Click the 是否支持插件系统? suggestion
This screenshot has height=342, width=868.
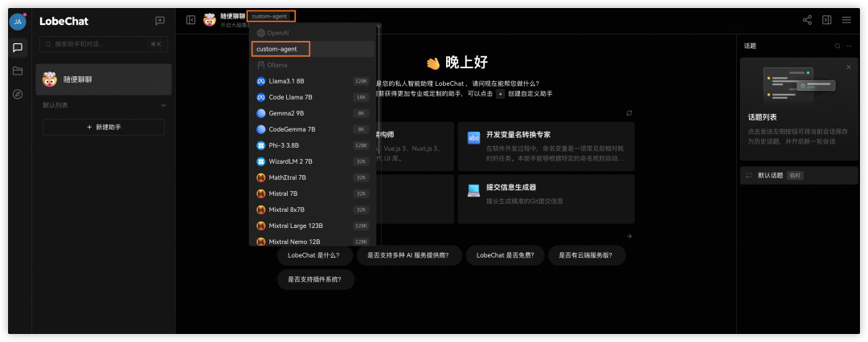tap(316, 279)
